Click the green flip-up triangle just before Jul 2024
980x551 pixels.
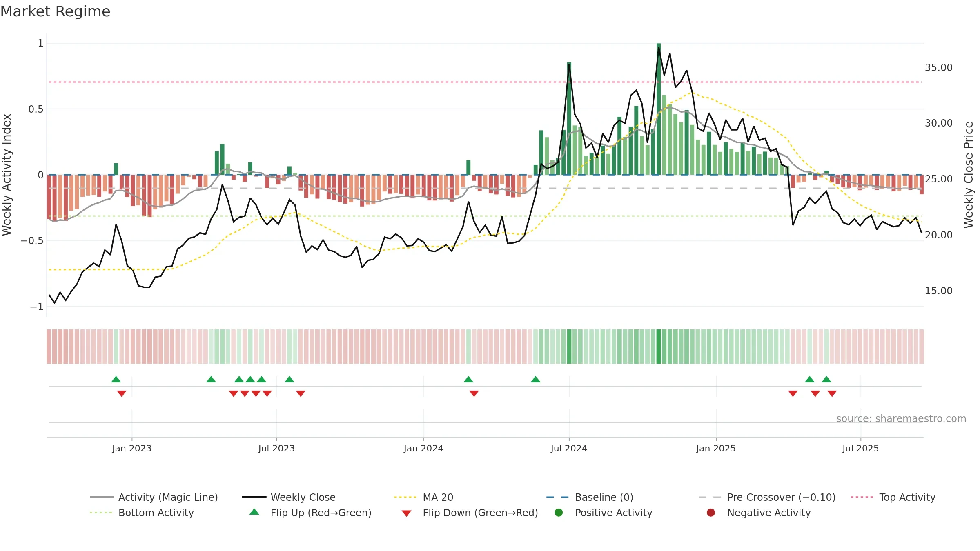click(x=536, y=379)
